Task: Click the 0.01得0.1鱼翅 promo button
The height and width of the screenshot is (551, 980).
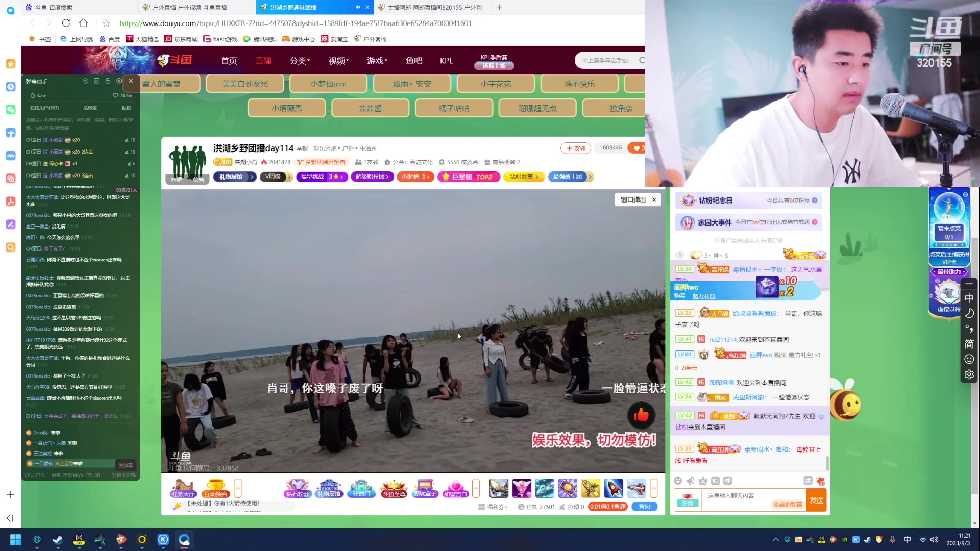Action: 608,507
